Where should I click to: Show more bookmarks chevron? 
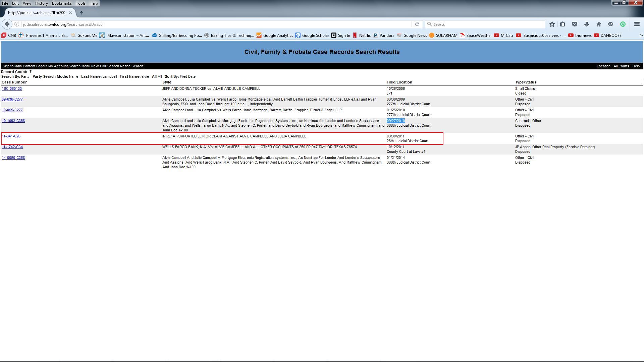[641, 35]
